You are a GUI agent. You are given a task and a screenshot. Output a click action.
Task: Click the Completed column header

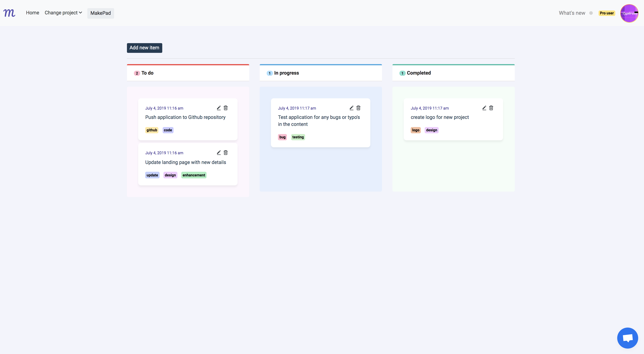point(418,73)
